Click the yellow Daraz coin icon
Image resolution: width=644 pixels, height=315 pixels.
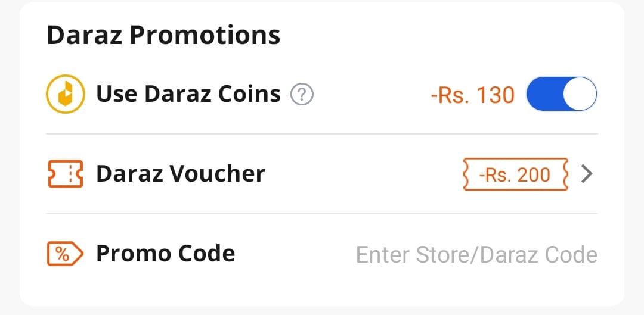click(66, 94)
